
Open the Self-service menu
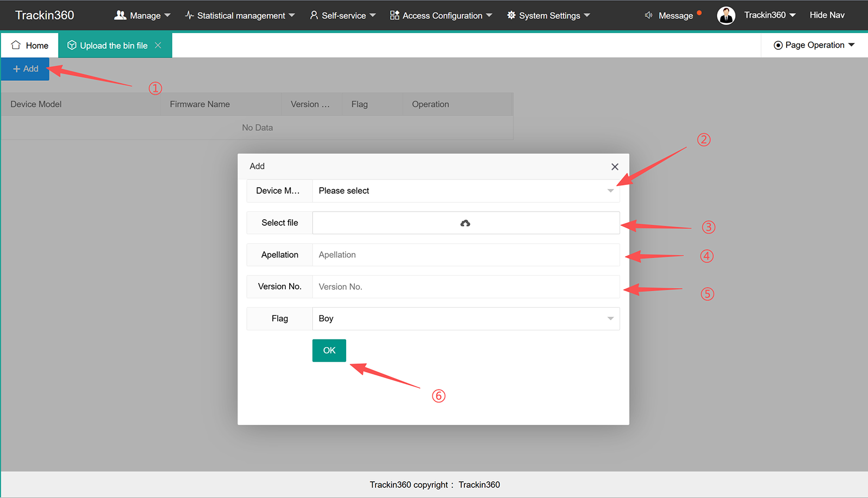(x=343, y=15)
